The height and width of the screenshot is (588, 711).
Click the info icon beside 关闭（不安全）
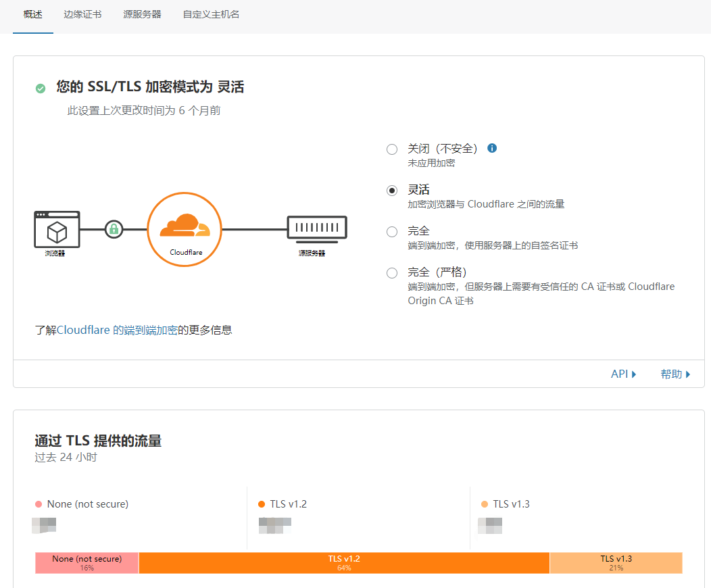click(x=492, y=148)
